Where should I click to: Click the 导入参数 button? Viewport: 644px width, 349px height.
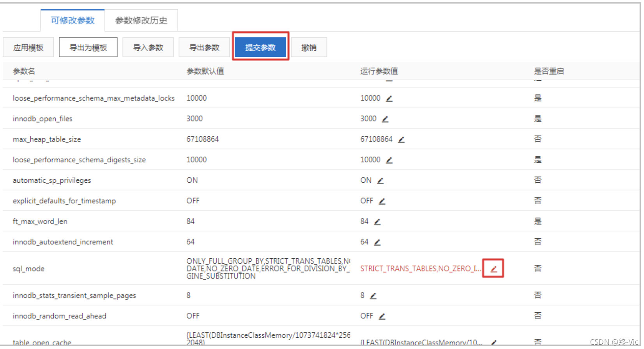[x=148, y=48]
